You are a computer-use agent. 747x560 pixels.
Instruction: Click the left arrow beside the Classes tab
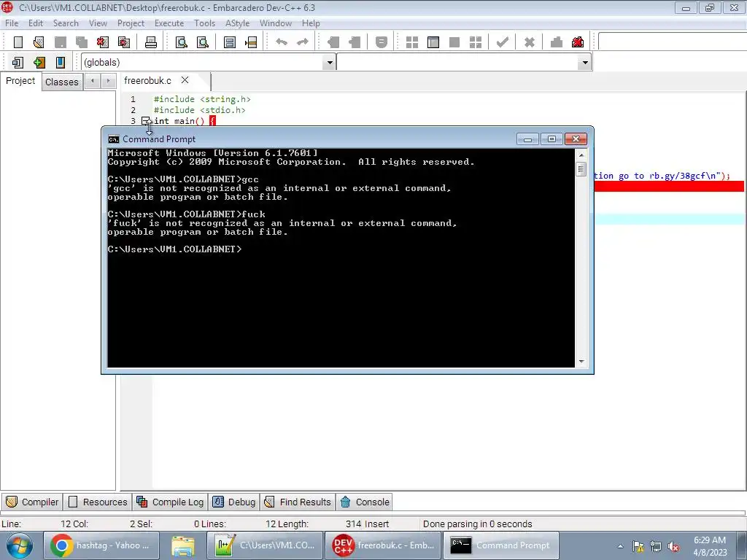pyautogui.click(x=93, y=82)
